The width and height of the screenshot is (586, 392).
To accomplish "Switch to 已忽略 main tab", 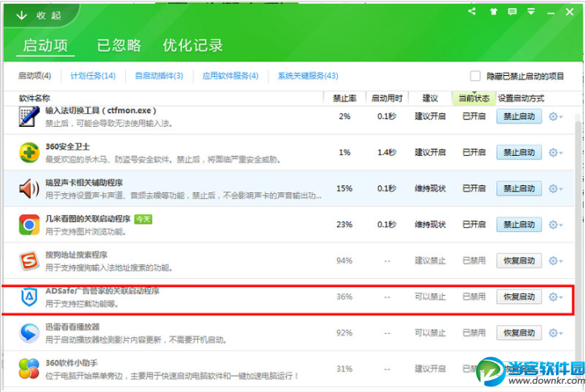I will pyautogui.click(x=119, y=45).
